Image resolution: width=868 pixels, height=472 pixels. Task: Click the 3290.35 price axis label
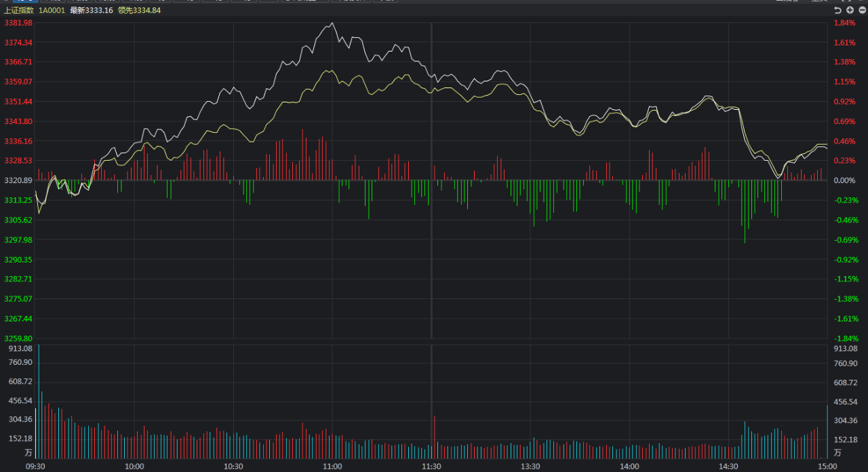click(18, 259)
